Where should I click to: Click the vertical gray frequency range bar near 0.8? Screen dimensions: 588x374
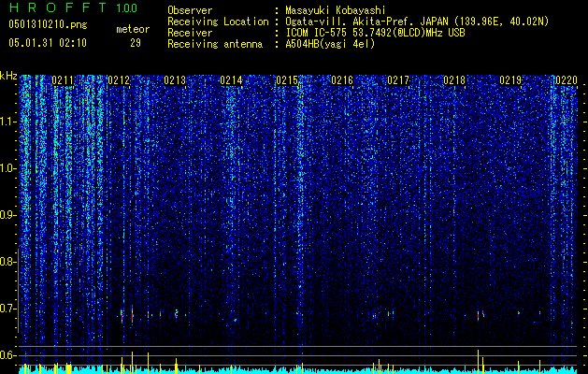19,290
